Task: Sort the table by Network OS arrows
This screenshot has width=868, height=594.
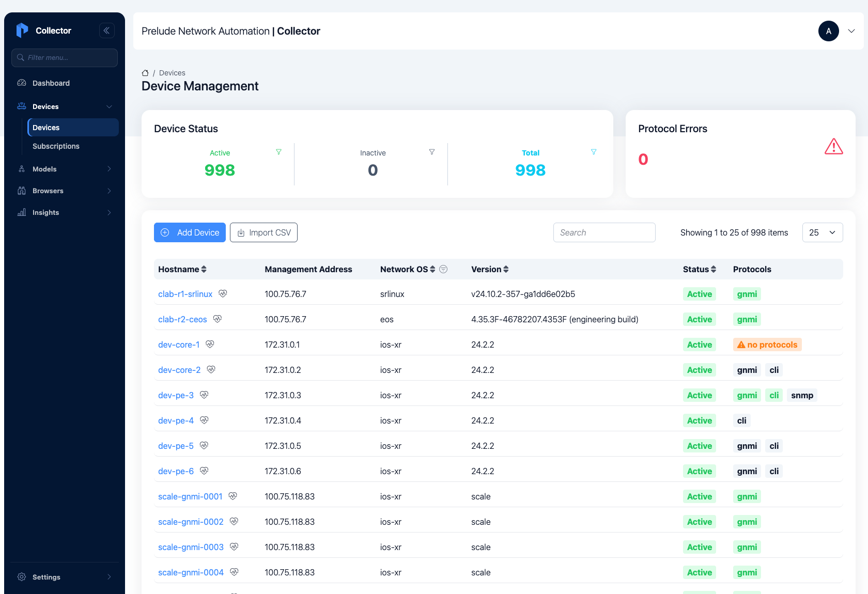Action: click(x=432, y=269)
